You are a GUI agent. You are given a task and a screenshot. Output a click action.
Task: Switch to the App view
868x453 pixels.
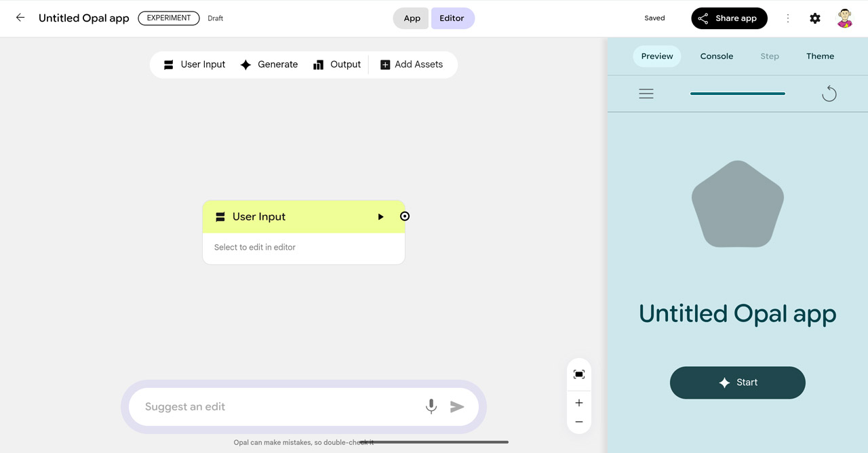(412, 18)
